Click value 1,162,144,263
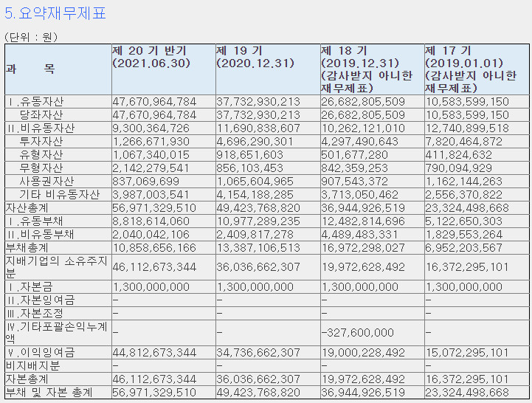The image size is (532, 403). (464, 182)
